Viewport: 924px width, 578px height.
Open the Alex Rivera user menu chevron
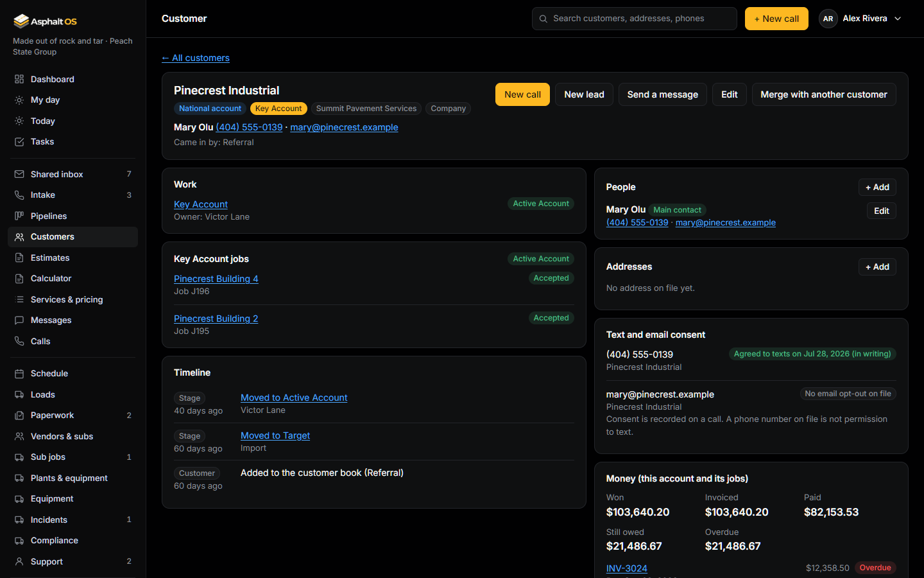(898, 19)
